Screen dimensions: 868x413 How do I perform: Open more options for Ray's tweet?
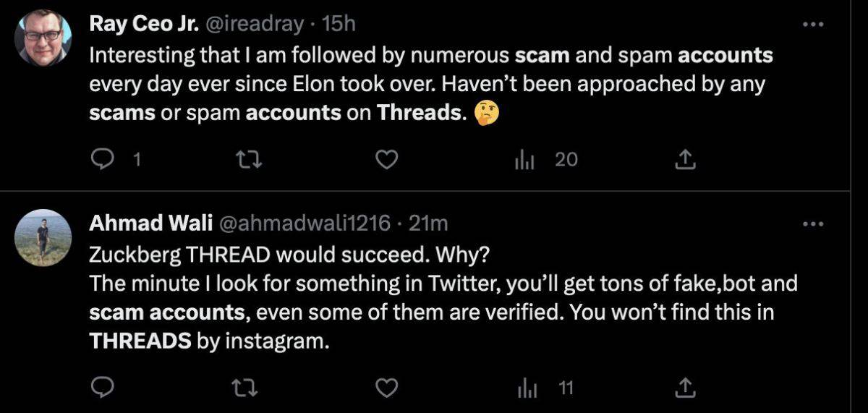tap(814, 24)
